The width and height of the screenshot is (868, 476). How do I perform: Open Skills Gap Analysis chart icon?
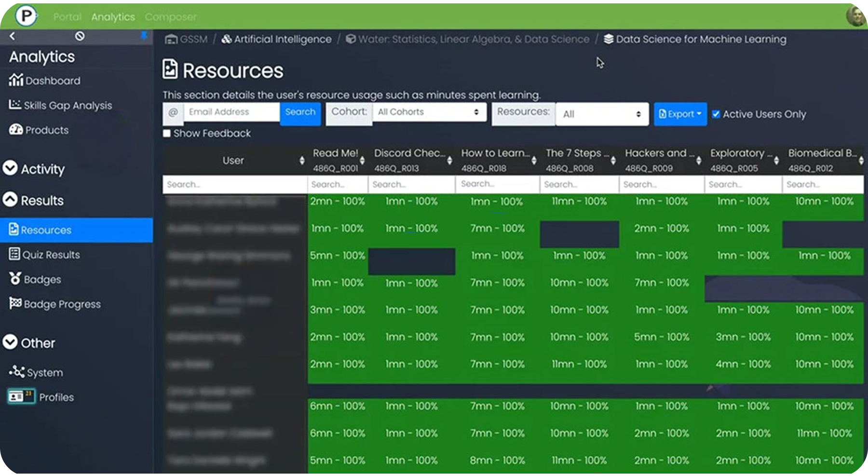pos(15,105)
